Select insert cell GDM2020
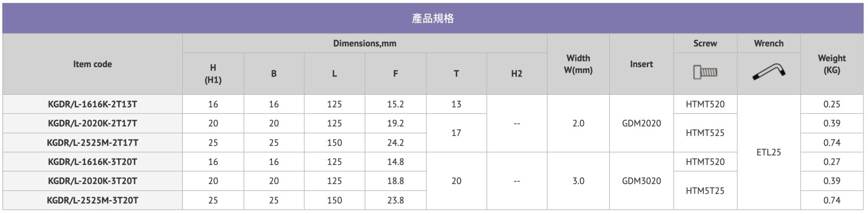The image size is (868, 214). click(x=641, y=124)
